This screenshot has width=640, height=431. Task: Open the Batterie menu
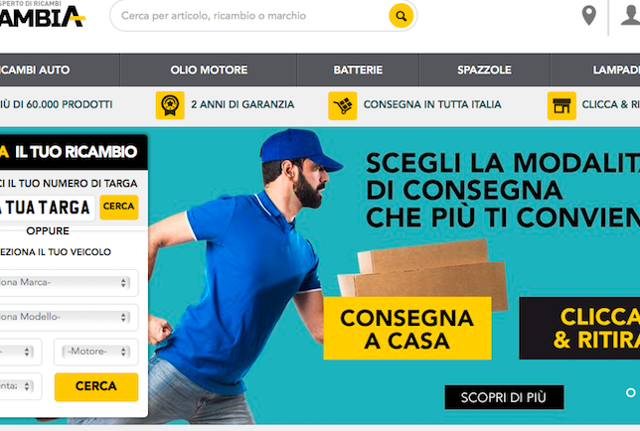tap(358, 70)
